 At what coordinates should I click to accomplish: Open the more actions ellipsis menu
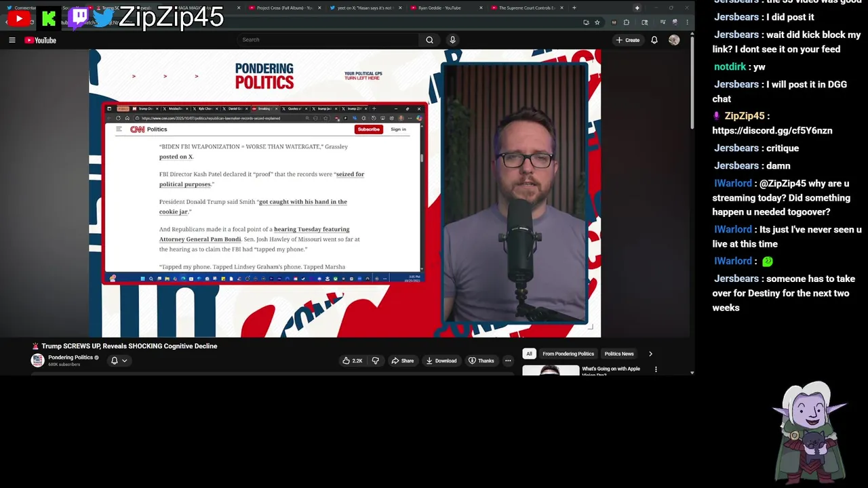click(508, 361)
